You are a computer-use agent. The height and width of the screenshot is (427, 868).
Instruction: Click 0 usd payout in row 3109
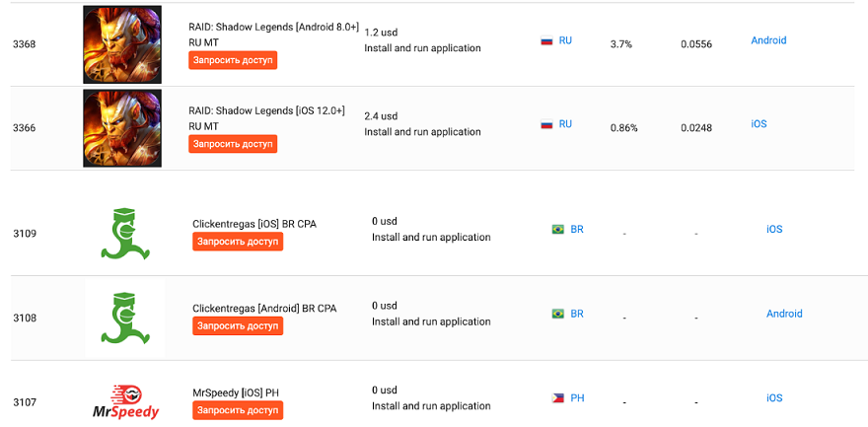click(x=385, y=221)
